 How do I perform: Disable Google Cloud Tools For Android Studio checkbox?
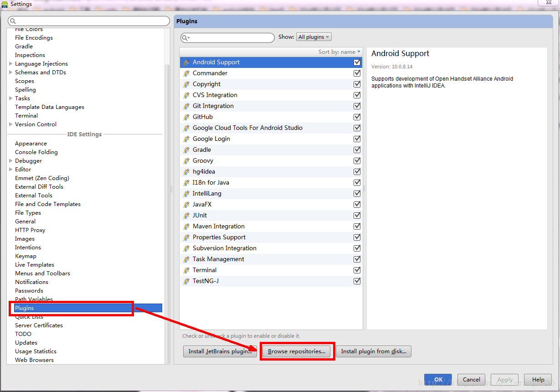point(357,128)
